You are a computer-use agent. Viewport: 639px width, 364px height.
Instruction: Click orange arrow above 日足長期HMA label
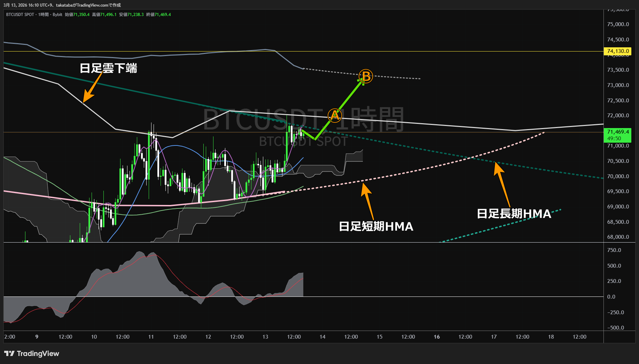pos(502,184)
